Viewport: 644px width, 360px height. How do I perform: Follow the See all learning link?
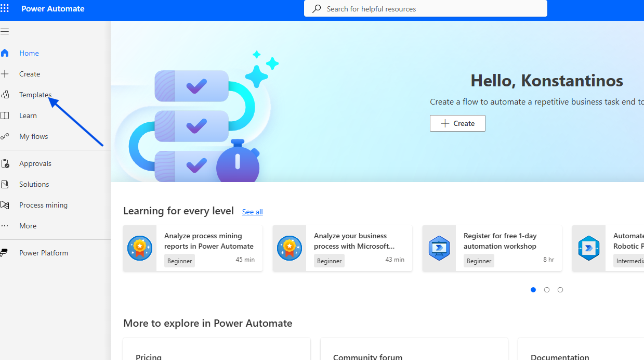click(252, 212)
